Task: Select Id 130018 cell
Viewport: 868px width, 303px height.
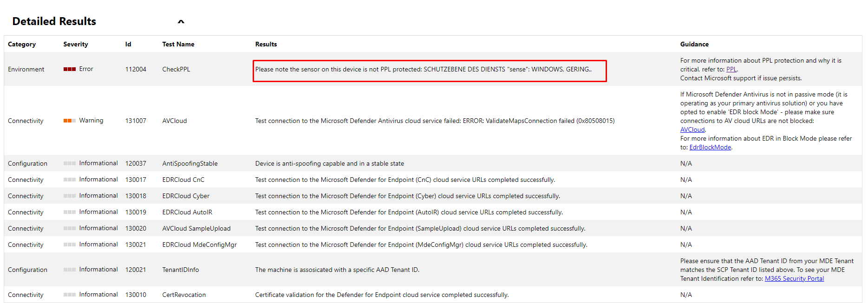Action: coord(136,196)
